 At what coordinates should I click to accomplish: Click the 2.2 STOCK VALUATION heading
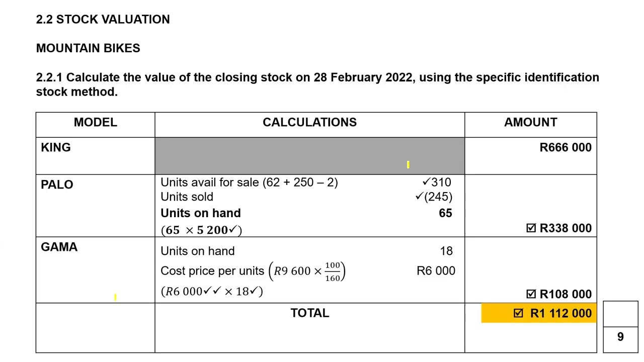(x=103, y=20)
